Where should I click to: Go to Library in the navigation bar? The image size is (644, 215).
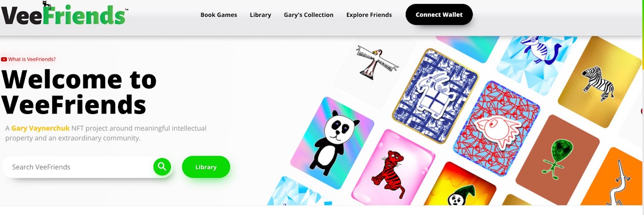pos(260,15)
